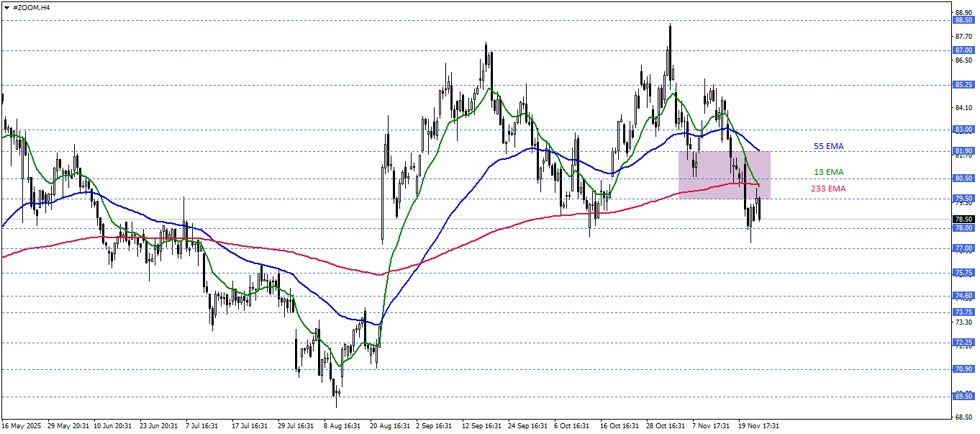Click the 84.10 scale value
The height and width of the screenshot is (434, 980).
point(964,108)
